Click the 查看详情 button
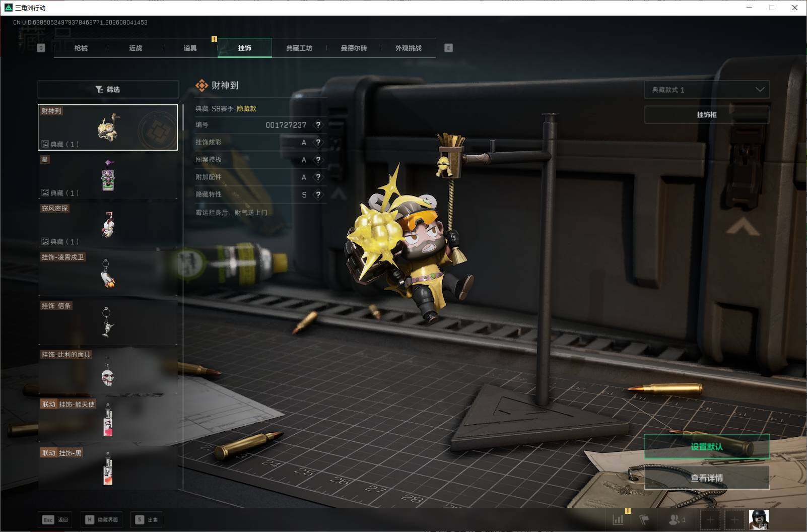The image size is (807, 532). [x=707, y=478]
